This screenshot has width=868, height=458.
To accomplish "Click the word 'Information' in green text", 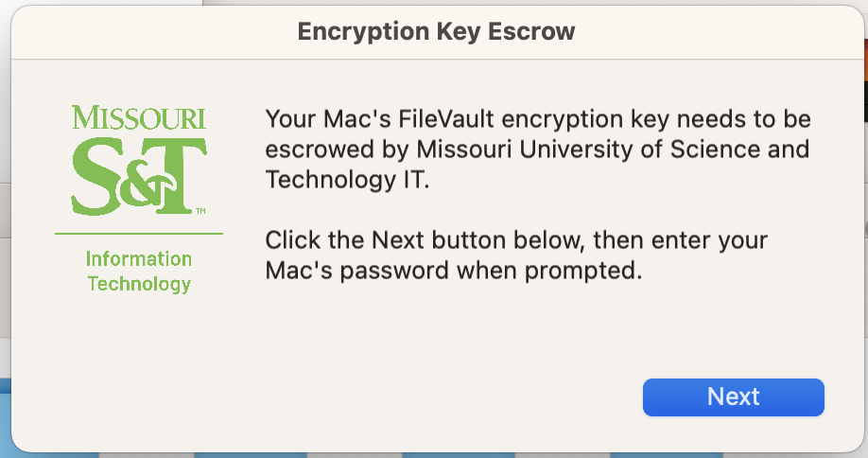I will [x=139, y=258].
